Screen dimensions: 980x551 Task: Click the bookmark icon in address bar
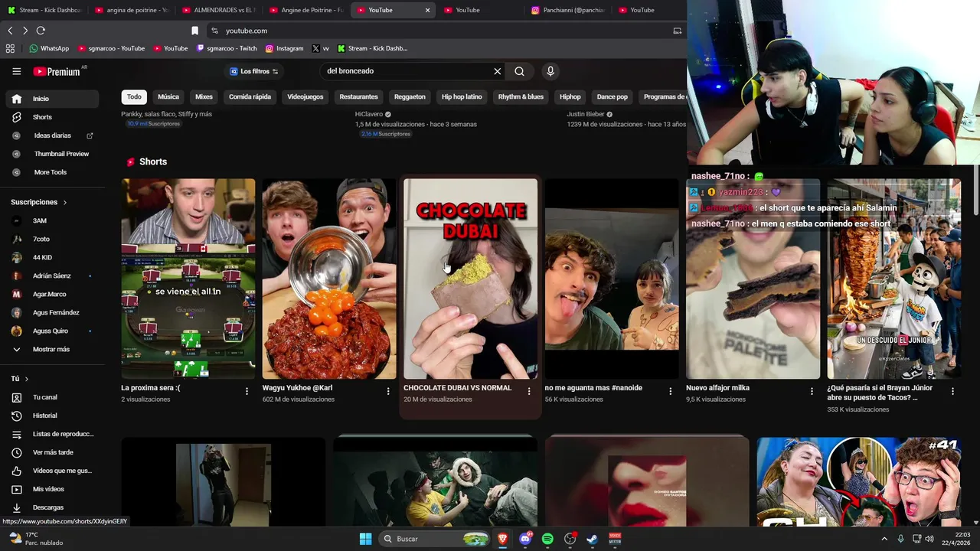pyautogui.click(x=194, y=31)
